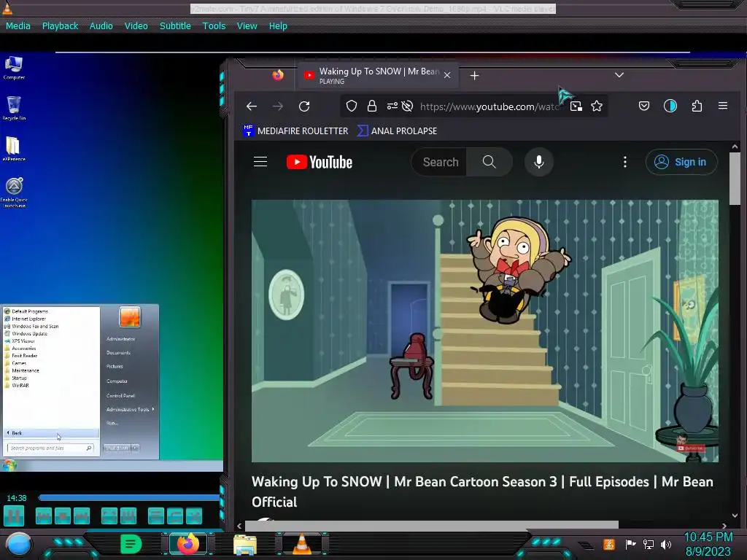
Task: Bookmark this page with the star
Action: pos(597,106)
